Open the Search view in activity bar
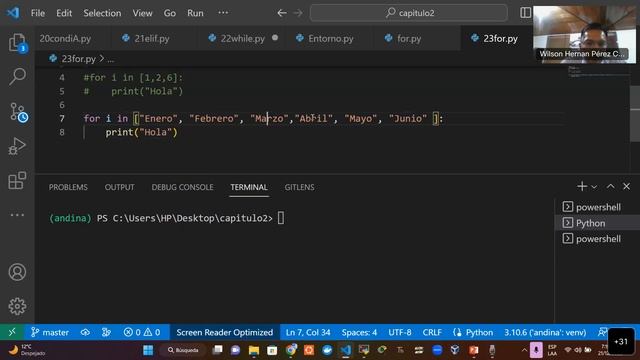Screen dimensions: 640x360 click(17, 76)
